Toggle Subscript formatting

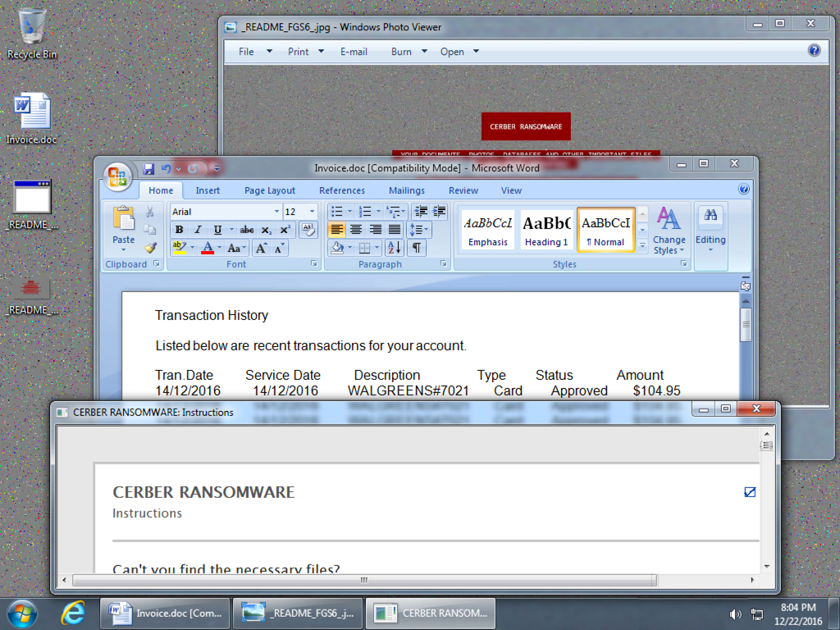267,230
